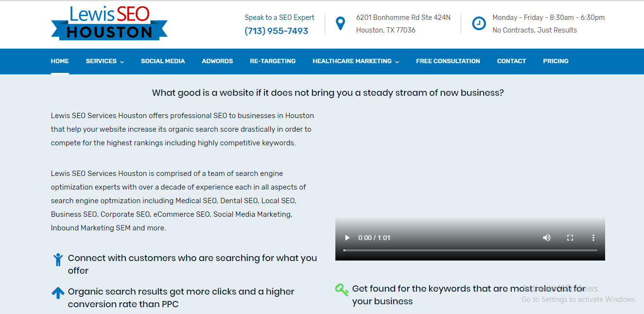This screenshot has width=644, height=314.
Task: Click the 'Monday - Friday - 8:30am - 6:30pm' hours
Action: pos(549,17)
